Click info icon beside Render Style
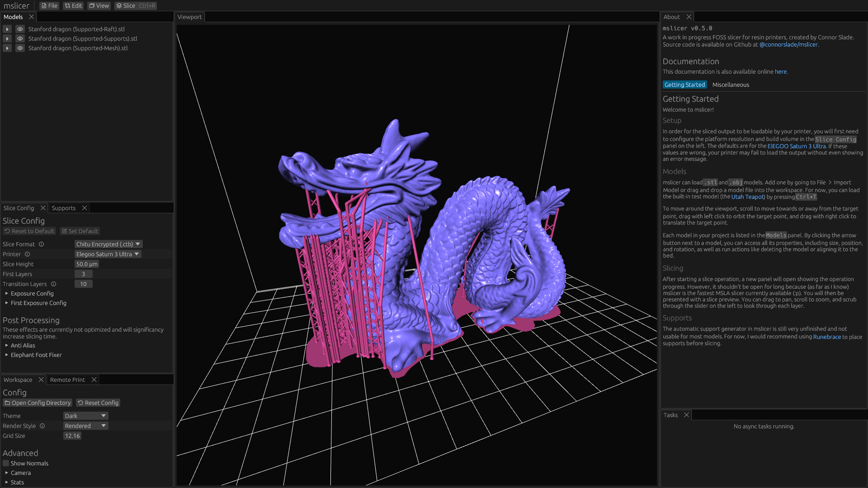Image resolution: width=868 pixels, height=488 pixels. click(42, 426)
